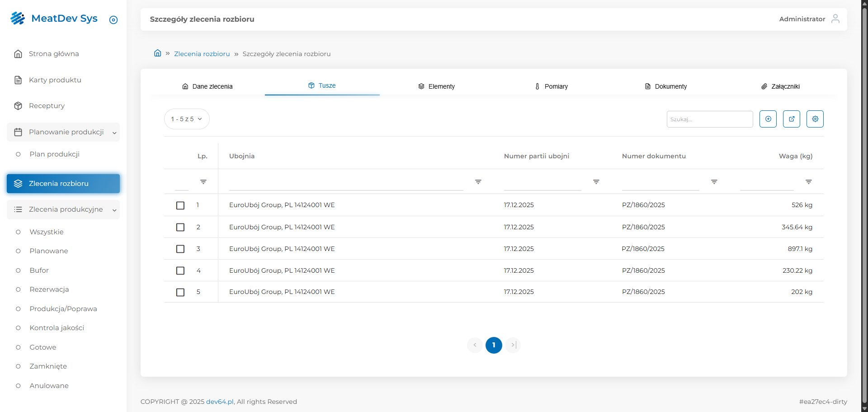Collapse the Planowanie produkcji menu

coord(114,133)
